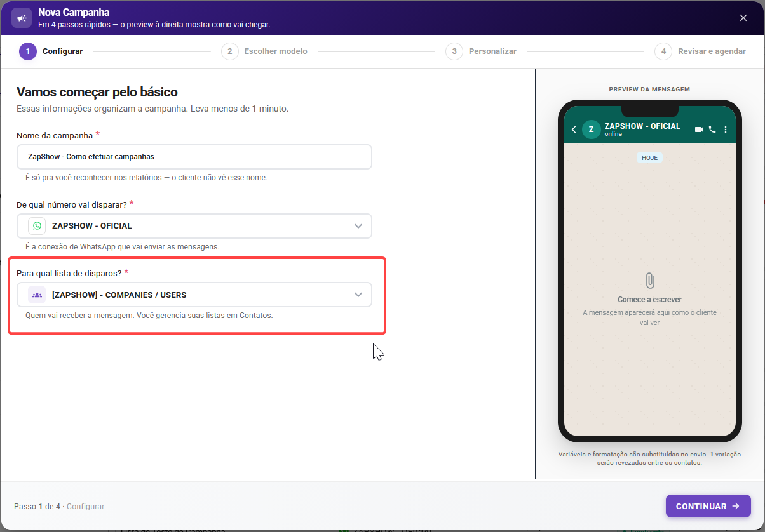Click the Nome da campanha input field

[x=194, y=157]
